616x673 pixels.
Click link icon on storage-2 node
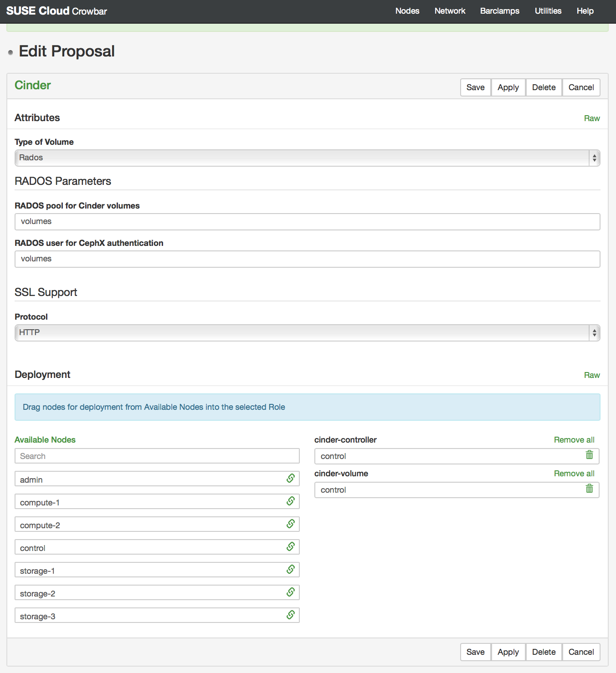291,592
